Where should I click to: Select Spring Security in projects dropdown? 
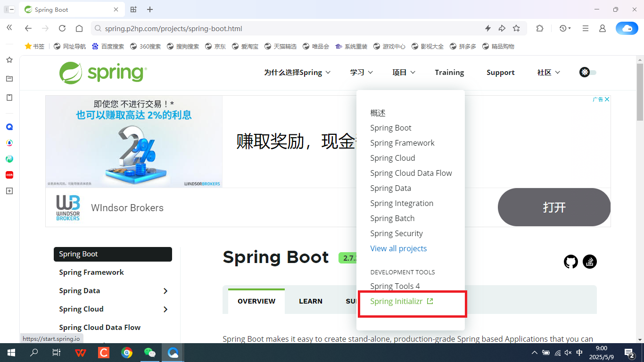click(396, 233)
